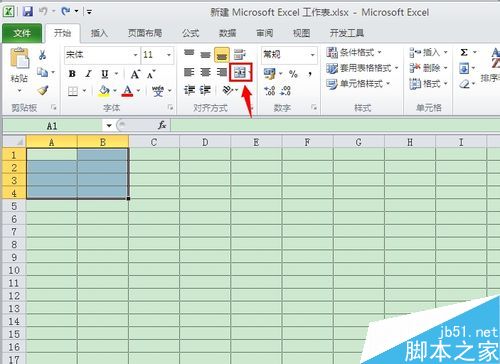Image resolution: width=500 pixels, height=364 pixels.
Task: Click the Redo icon in quick access toolbar
Action: [x=66, y=12]
